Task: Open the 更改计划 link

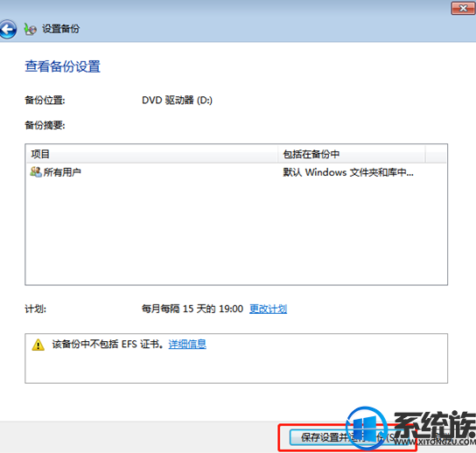Action: coord(268,309)
